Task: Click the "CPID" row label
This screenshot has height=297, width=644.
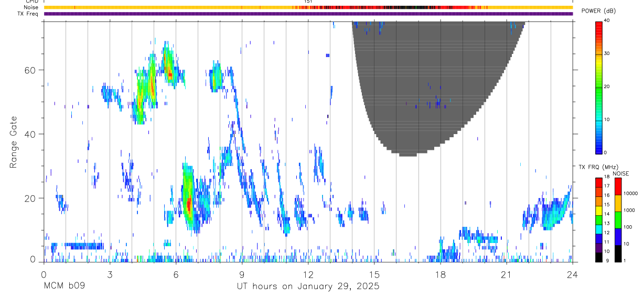Action: pyautogui.click(x=32, y=2)
